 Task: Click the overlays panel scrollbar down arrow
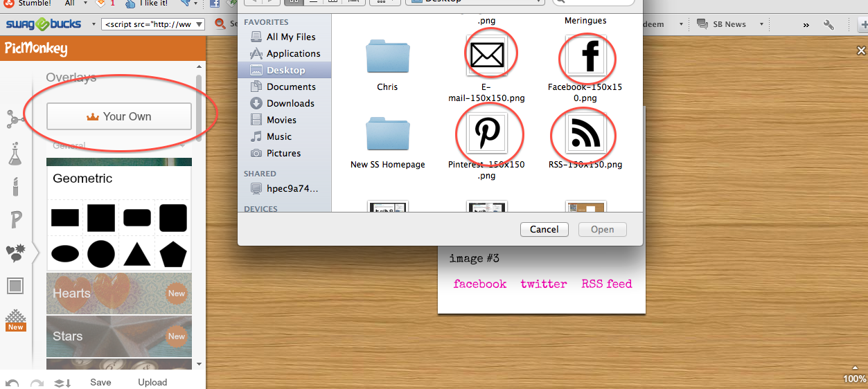200,363
